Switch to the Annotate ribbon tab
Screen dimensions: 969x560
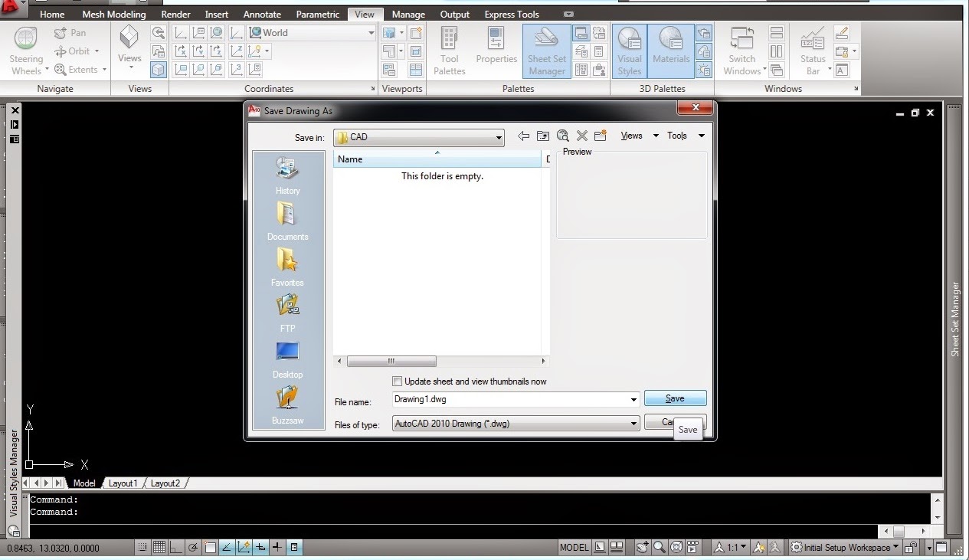tap(262, 13)
